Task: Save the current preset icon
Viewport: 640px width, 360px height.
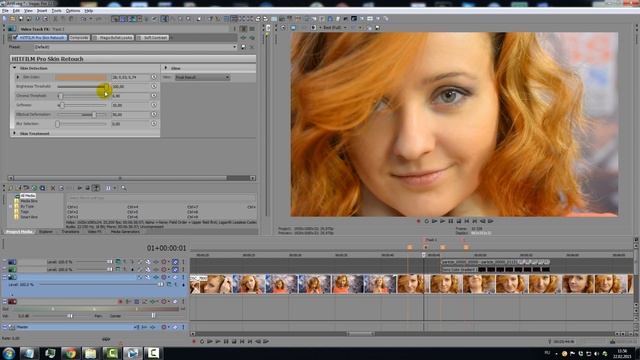Action: coord(243,47)
